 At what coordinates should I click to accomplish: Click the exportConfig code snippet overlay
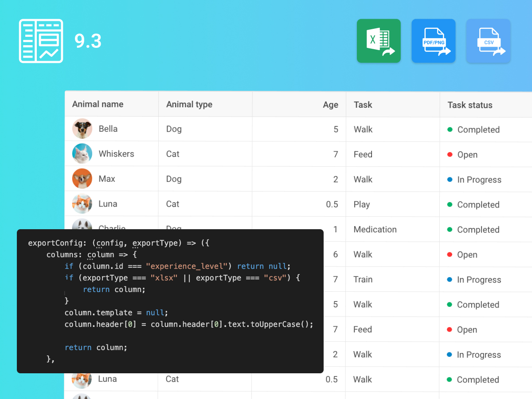[x=170, y=301]
